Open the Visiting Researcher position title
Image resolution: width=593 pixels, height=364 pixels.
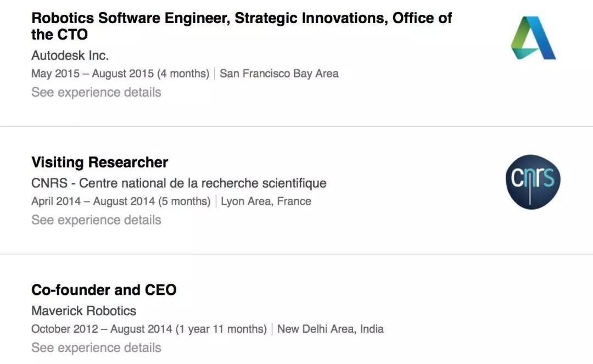[99, 163]
